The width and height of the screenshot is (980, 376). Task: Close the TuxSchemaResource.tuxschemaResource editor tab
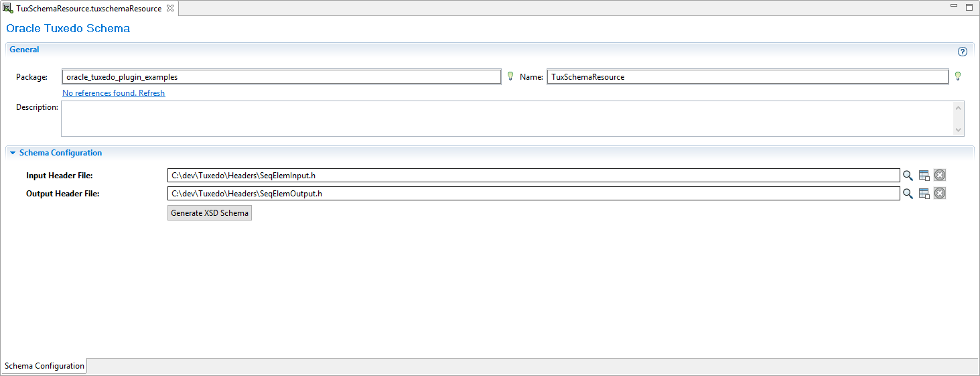coord(169,9)
